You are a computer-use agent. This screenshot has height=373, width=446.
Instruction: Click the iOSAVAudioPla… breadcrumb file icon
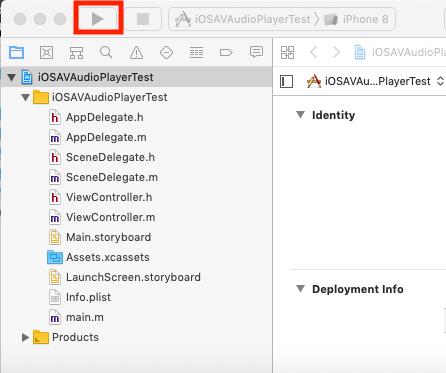pos(360,52)
